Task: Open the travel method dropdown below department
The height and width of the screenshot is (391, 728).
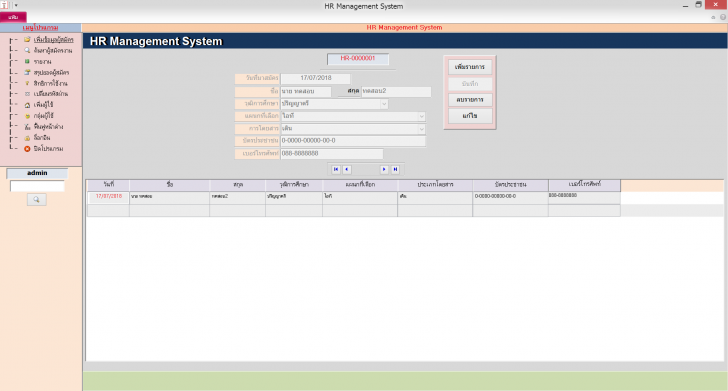Action: (421, 129)
